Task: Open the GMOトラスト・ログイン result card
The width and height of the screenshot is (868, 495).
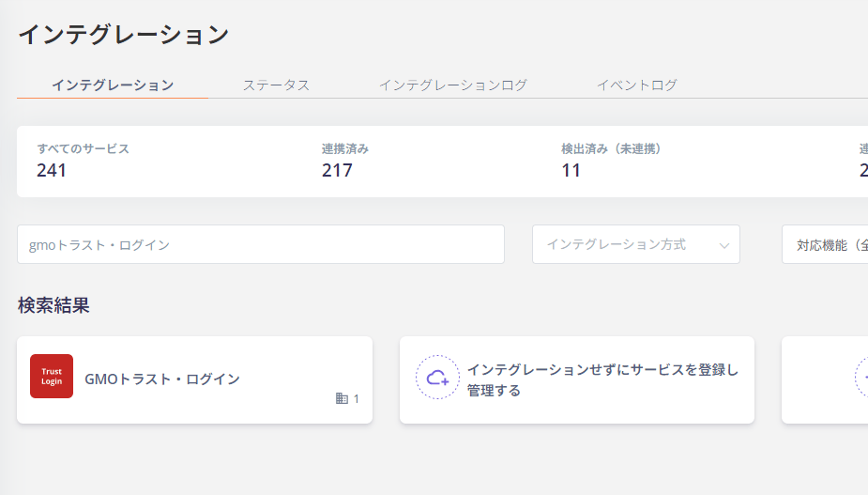Action: 195,380
